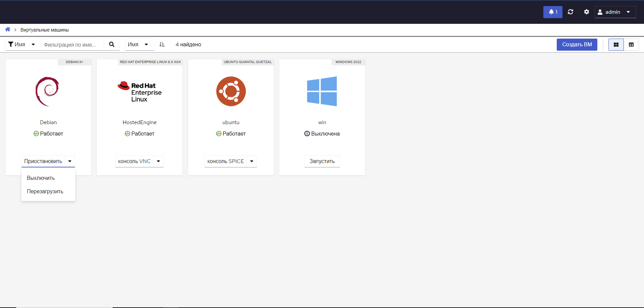Click the Windows logo on win card
Image resolution: width=644 pixels, height=308 pixels.
point(322,91)
